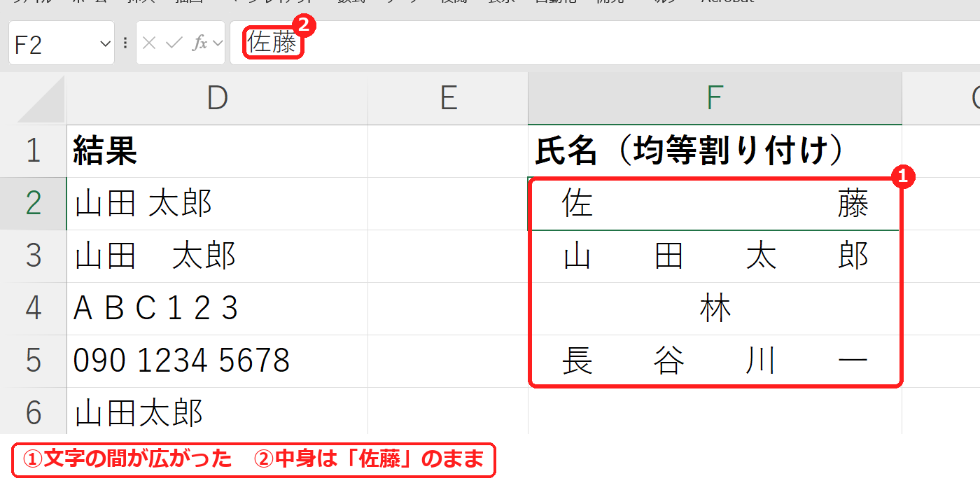Select row 5 by its row header

33,361
